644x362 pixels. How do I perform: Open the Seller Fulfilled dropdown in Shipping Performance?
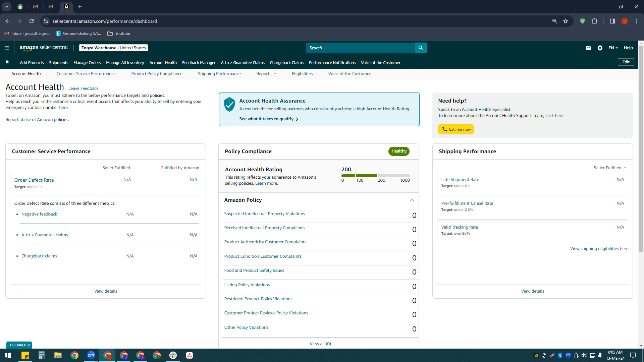610,168
